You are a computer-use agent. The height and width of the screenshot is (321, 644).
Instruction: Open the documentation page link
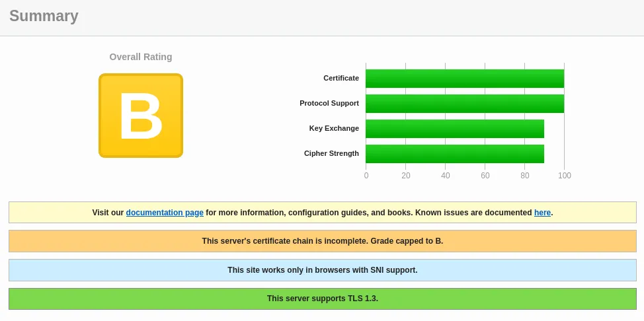(x=165, y=213)
